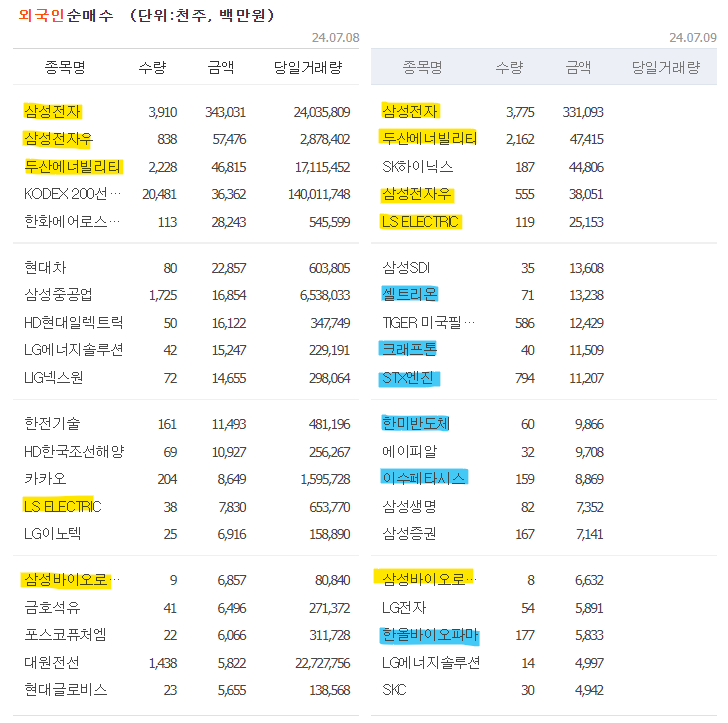Image resolution: width=728 pixels, height=723 pixels.
Task: Click 한미반도체 stock name
Action: (416, 423)
